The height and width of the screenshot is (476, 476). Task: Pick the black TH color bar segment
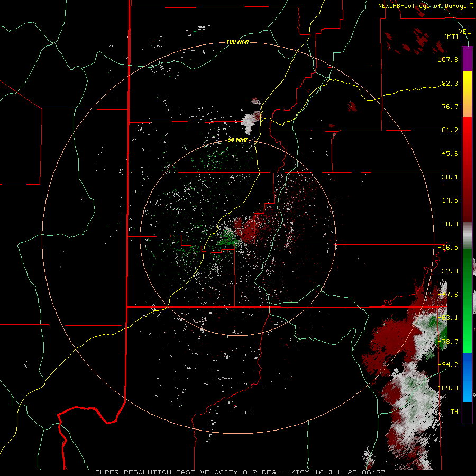(467, 412)
